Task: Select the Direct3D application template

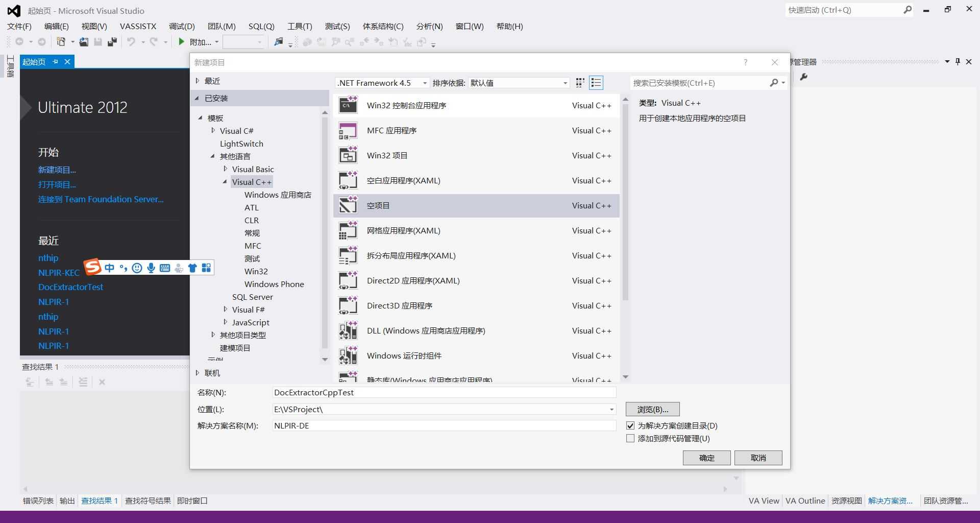Action: (476, 306)
